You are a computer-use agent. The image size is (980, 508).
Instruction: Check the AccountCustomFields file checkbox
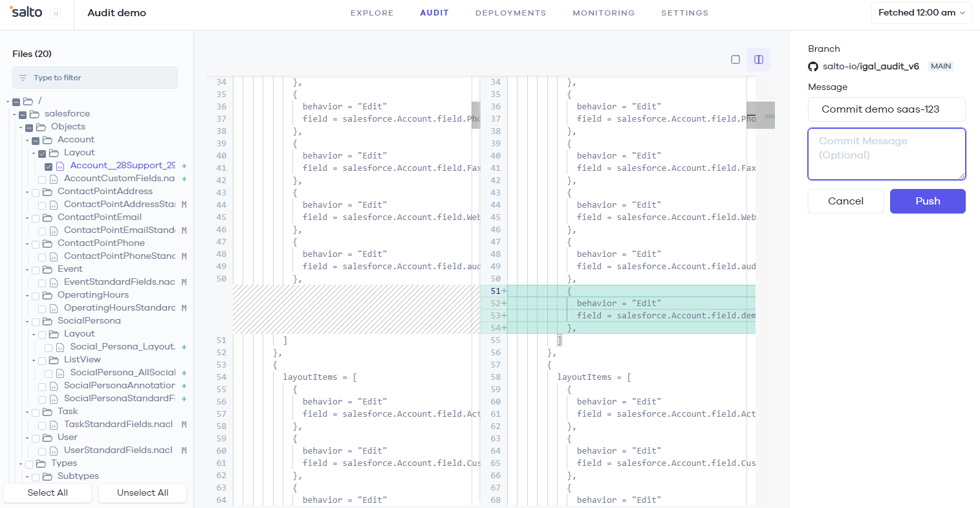[x=42, y=179]
